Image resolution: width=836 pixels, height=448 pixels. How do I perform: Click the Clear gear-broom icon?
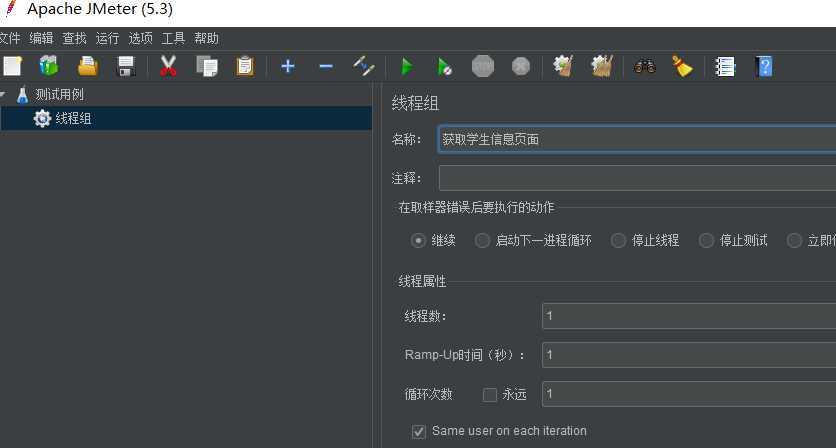[563, 67]
